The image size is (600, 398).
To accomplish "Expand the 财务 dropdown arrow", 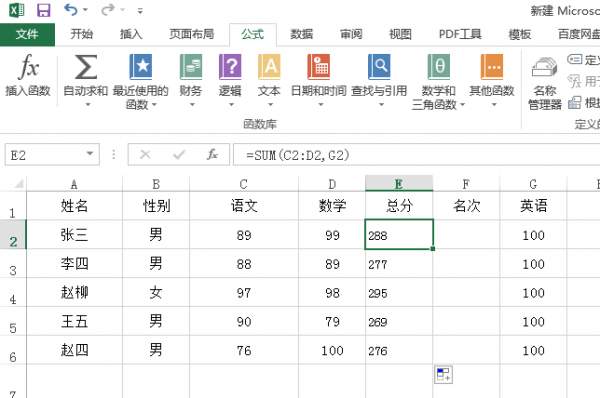I will coord(192,104).
